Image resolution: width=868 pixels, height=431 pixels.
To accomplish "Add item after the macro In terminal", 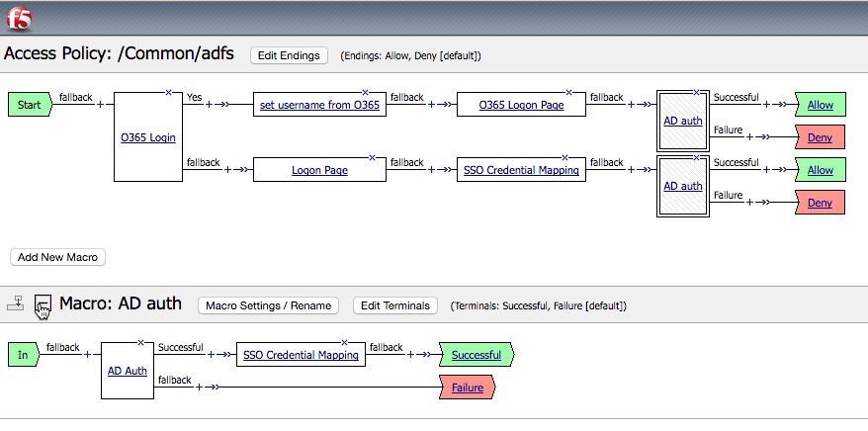I will 87,355.
